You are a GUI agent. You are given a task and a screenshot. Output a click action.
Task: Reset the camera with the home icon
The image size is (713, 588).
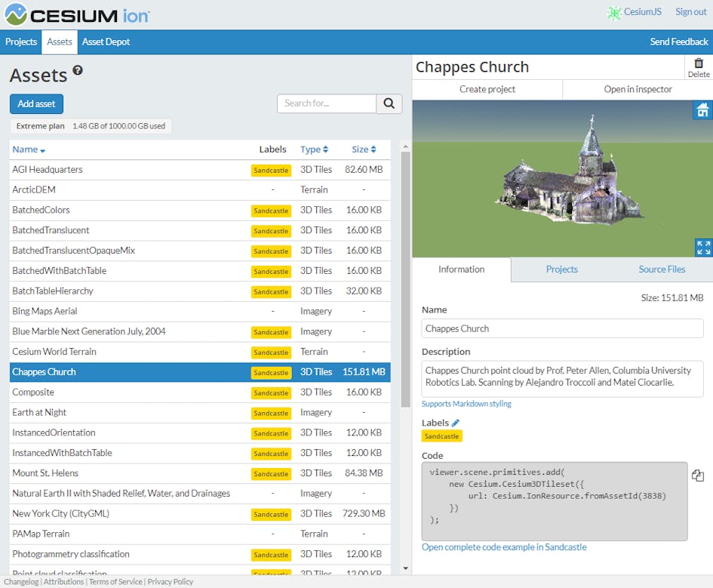tap(702, 110)
